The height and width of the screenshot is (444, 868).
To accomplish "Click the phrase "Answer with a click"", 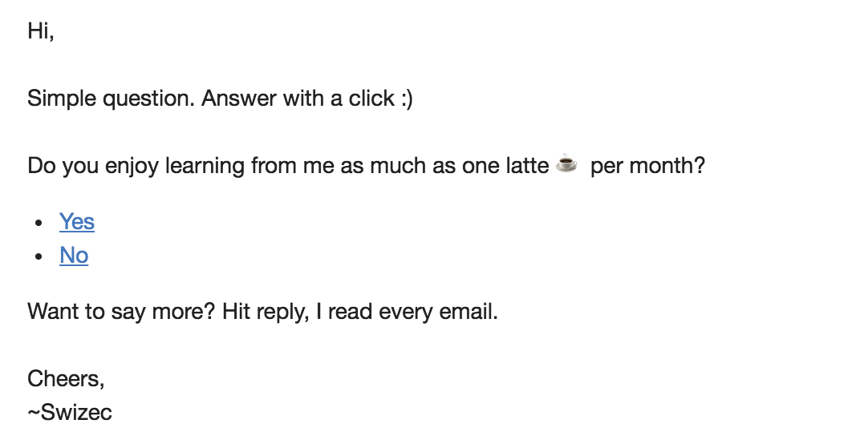I will click(298, 99).
